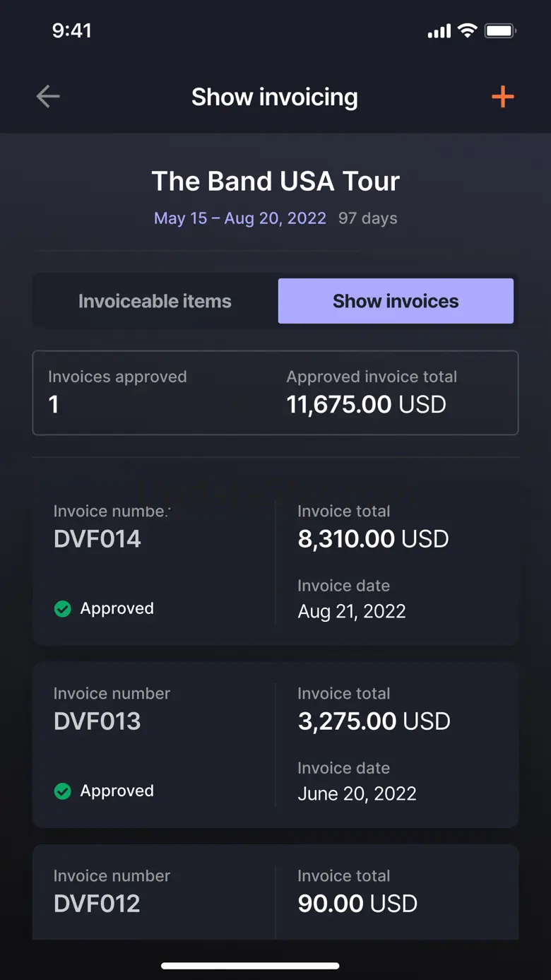Tap the May 15 – Aug 20, 2022 date range
551x980 pixels.
pyautogui.click(x=240, y=218)
